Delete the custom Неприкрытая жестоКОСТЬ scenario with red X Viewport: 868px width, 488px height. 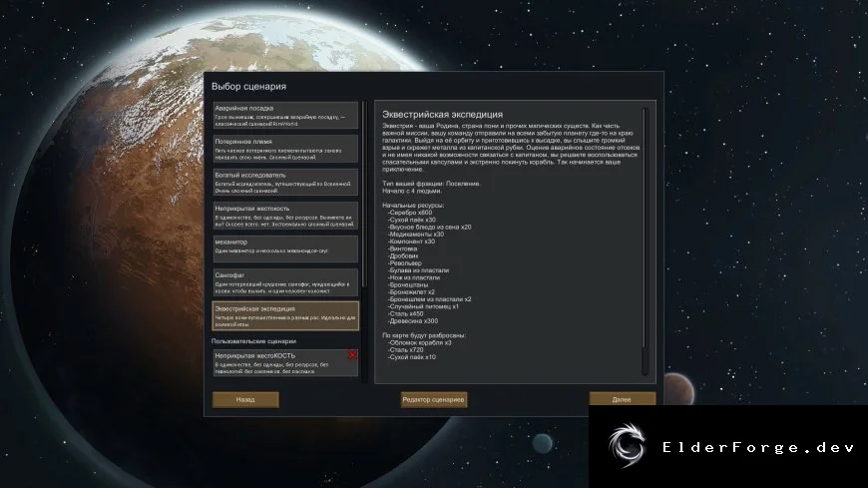[x=352, y=354]
